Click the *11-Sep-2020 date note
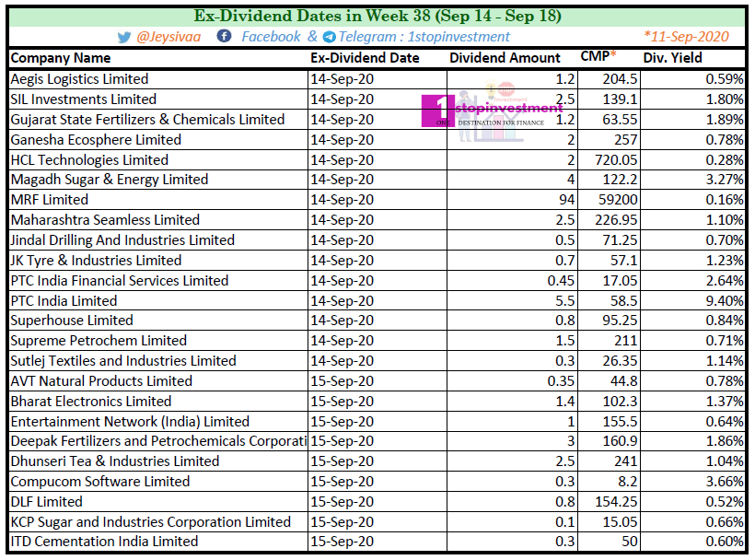Image resolution: width=755 pixels, height=560 pixels. (x=686, y=37)
